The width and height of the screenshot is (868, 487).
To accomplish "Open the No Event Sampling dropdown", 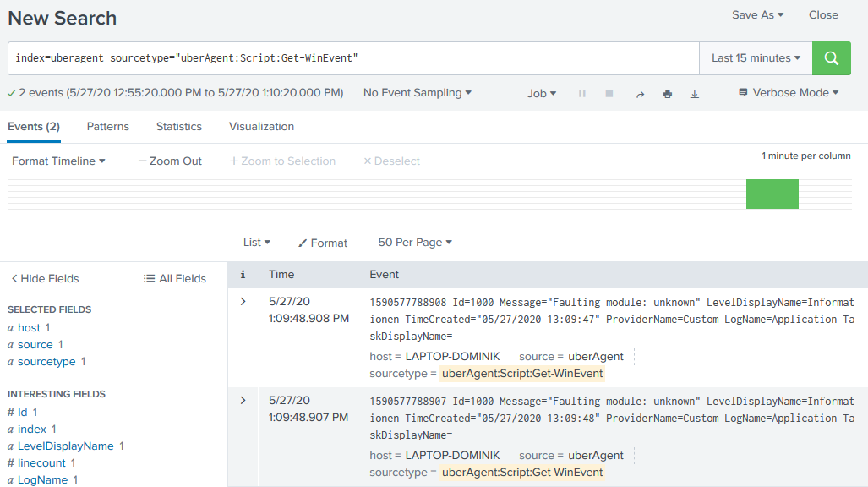I will click(x=417, y=93).
